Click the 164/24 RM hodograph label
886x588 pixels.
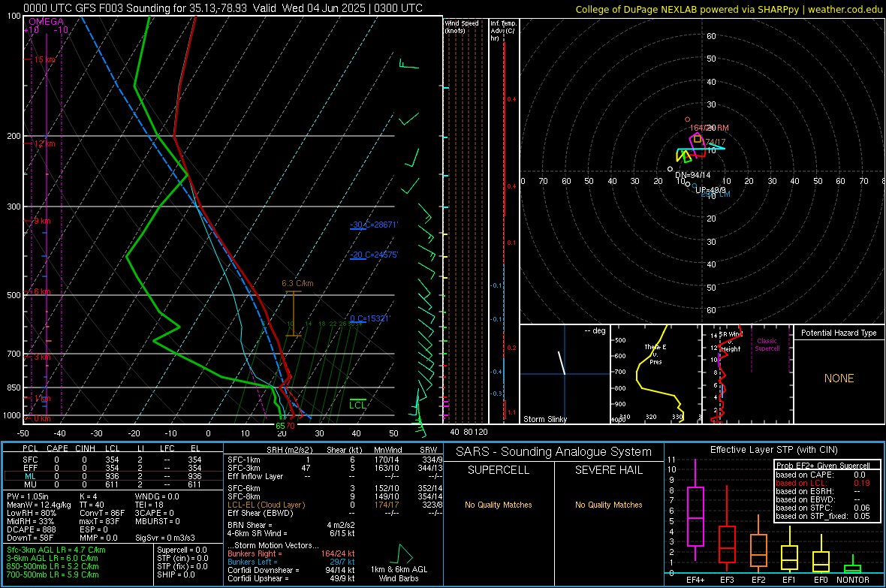[x=709, y=128]
